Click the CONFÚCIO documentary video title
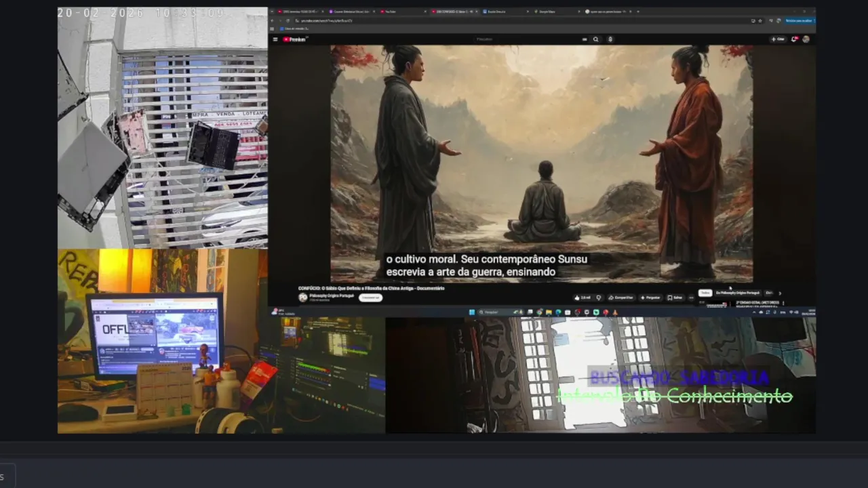The width and height of the screenshot is (868, 488). (371, 288)
